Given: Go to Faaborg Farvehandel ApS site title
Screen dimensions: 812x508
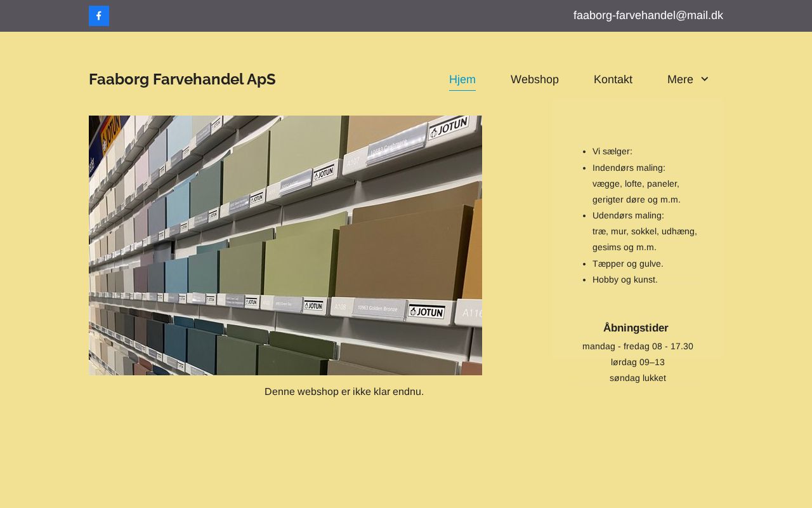Looking at the screenshot, I should pyautogui.click(x=182, y=79).
